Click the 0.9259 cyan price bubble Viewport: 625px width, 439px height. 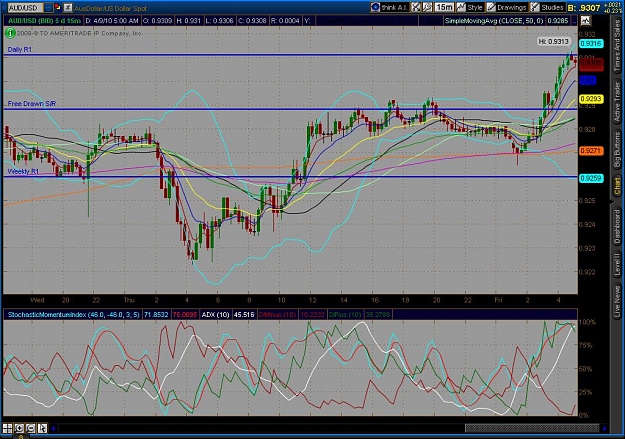[x=591, y=178]
